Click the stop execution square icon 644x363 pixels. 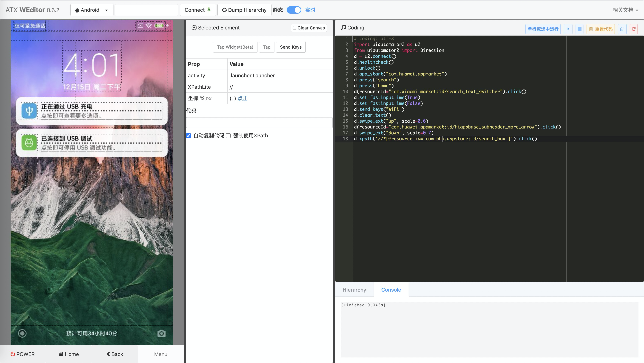point(579,29)
